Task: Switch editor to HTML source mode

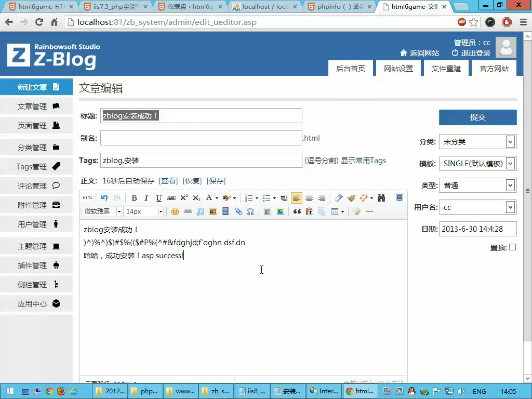Action: (88, 198)
